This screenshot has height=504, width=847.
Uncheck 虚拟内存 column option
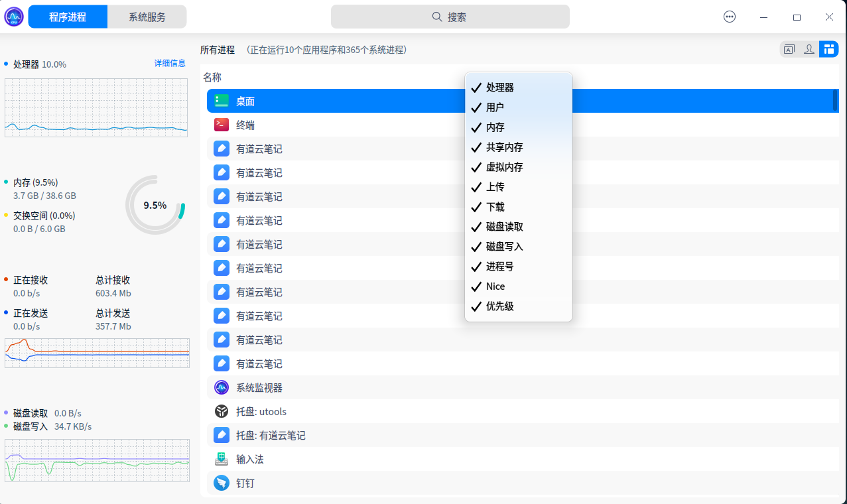pyautogui.click(x=519, y=167)
